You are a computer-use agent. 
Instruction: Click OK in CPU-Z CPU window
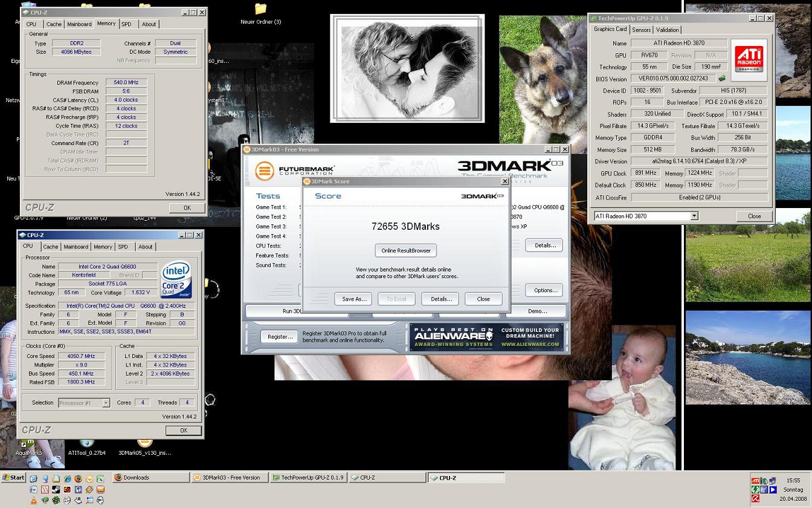coord(184,430)
